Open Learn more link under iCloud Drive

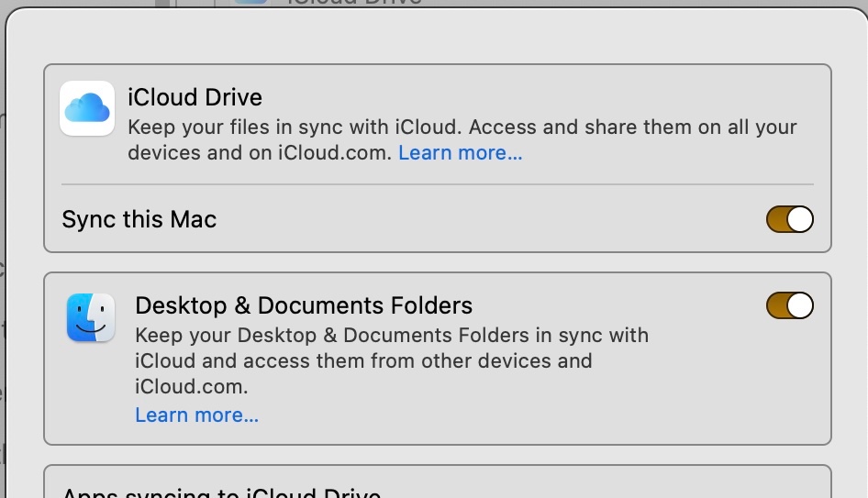(x=460, y=153)
